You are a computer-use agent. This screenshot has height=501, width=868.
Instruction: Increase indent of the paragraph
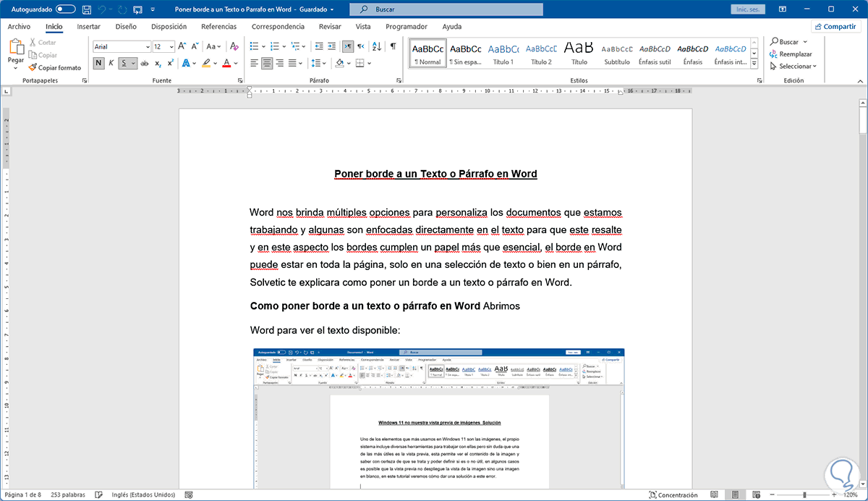point(331,46)
